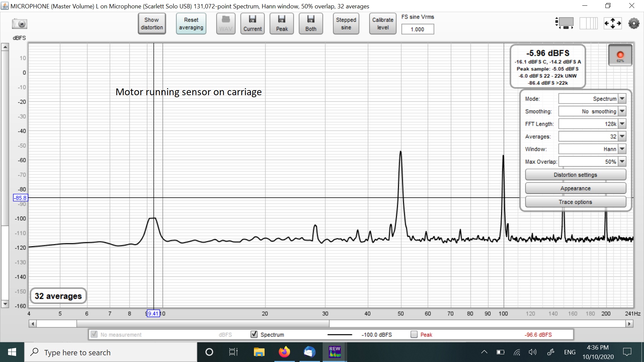Reset averaging of the spectrum

[x=191, y=24]
